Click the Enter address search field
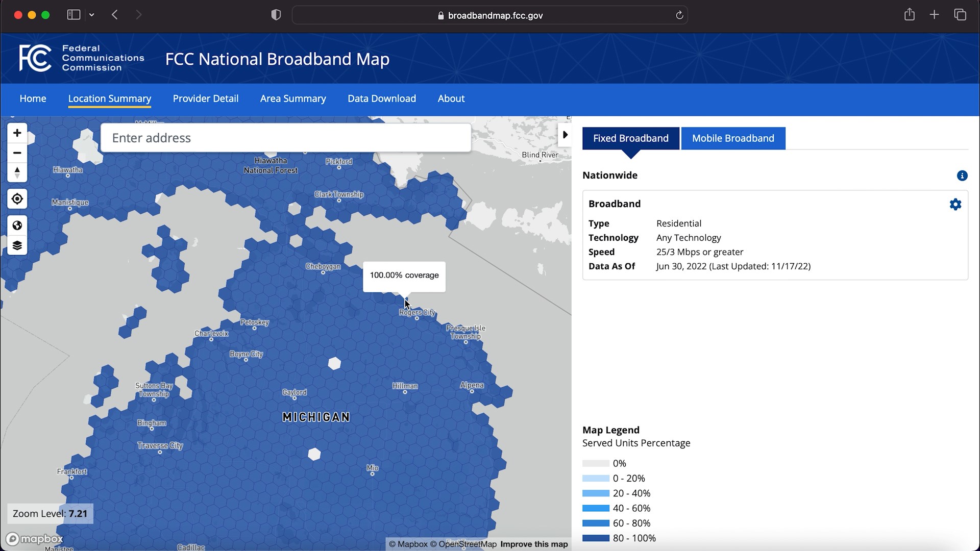Image resolution: width=980 pixels, height=551 pixels. point(286,137)
